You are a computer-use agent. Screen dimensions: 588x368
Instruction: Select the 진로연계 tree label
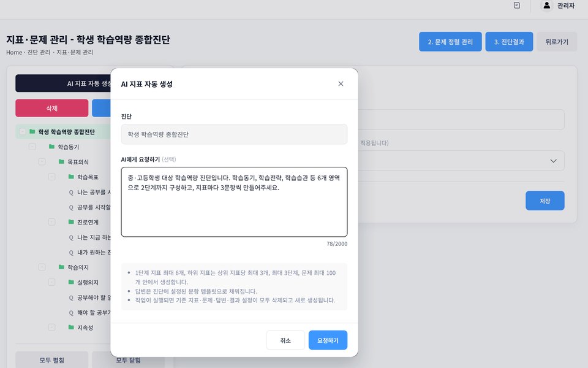(88, 222)
